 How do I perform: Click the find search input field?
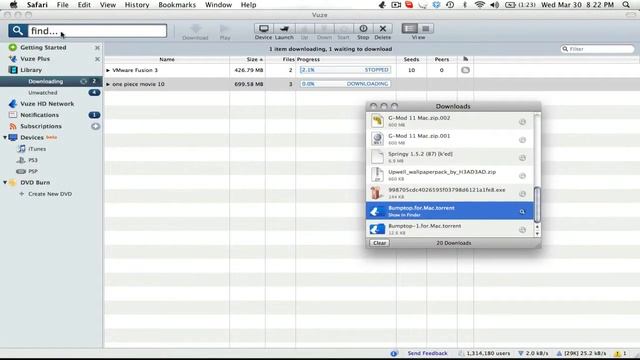(97, 31)
